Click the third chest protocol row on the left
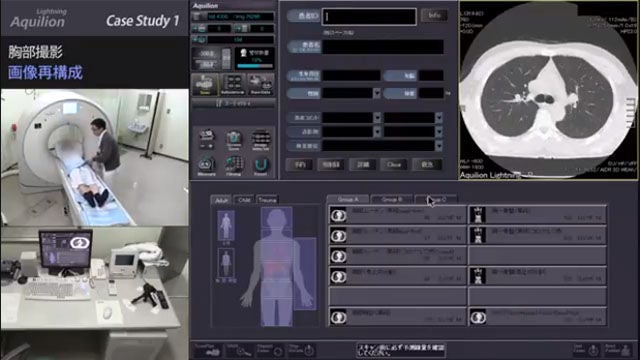This screenshot has width=640, height=360. [398, 256]
